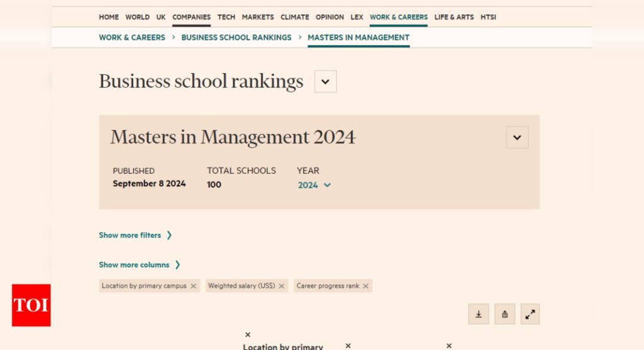This screenshot has height=350, width=644.
Task: Click the share icon button
Action: tap(505, 314)
